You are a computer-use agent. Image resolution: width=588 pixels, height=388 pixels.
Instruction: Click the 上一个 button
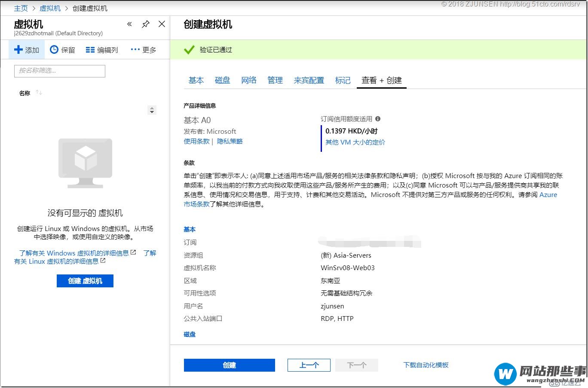coord(309,365)
